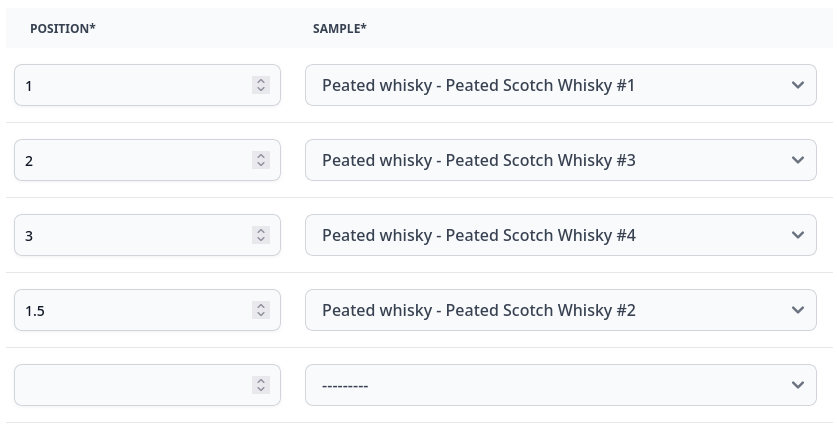The width and height of the screenshot is (837, 427).
Task: Open the Peated Scotch Whisky #1 sample dropdown
Action: 560,86
